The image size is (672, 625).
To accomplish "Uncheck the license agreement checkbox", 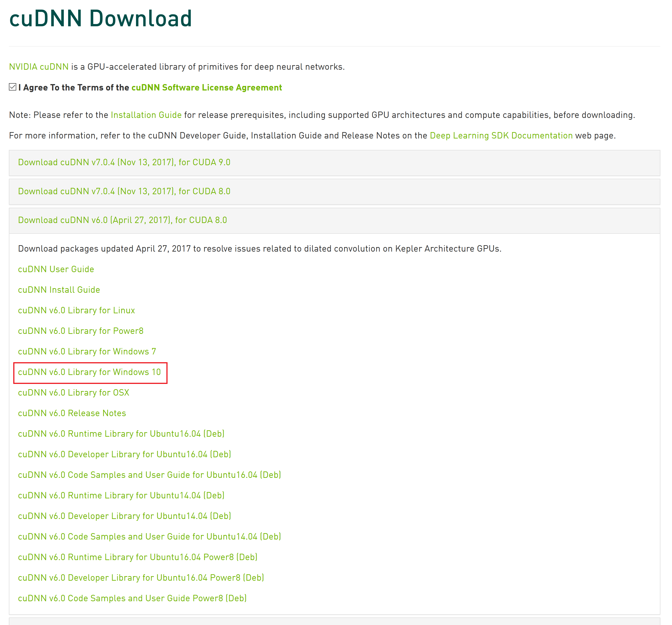I will pyautogui.click(x=13, y=87).
